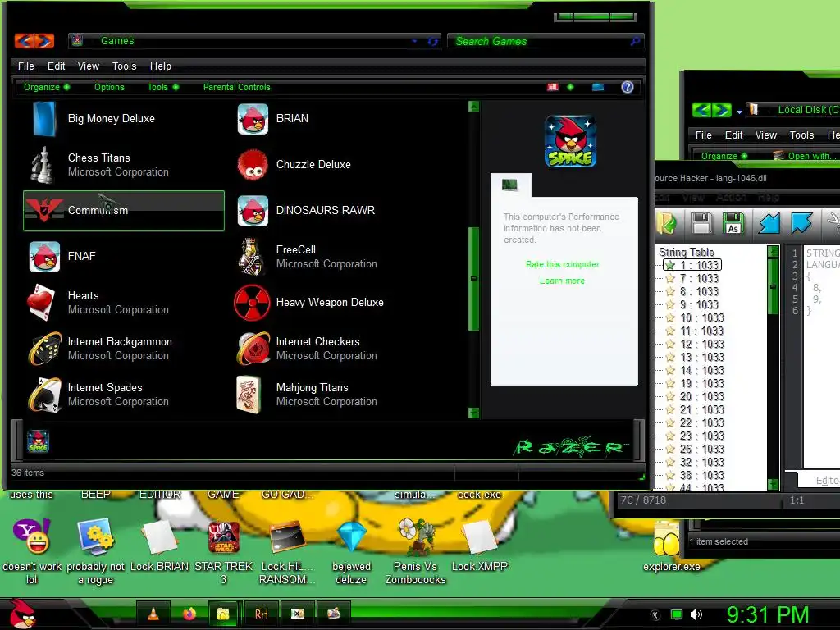Open the File menu in Games window

pos(25,66)
